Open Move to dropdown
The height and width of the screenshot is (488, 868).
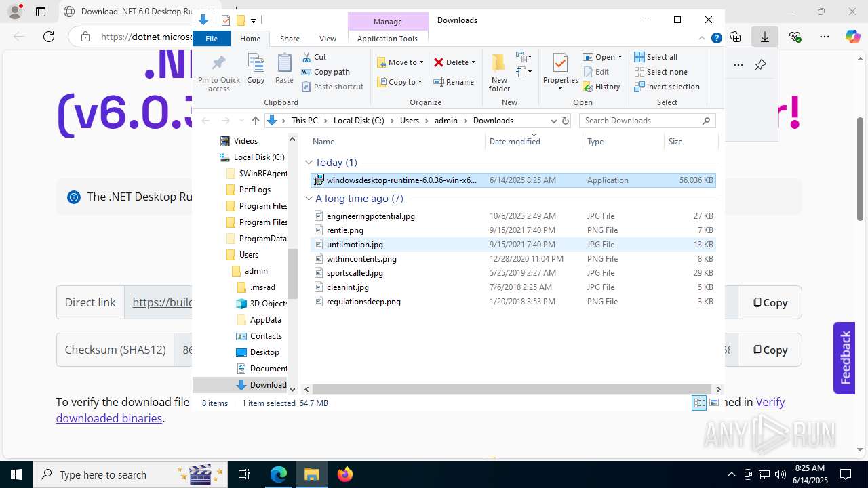tap(400, 62)
